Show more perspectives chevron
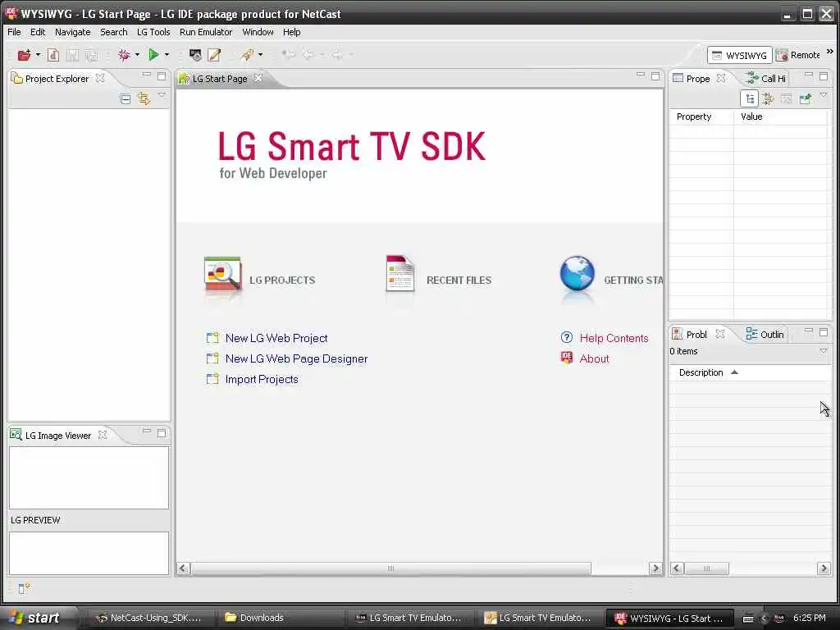The width and height of the screenshot is (840, 630). pos(830,52)
